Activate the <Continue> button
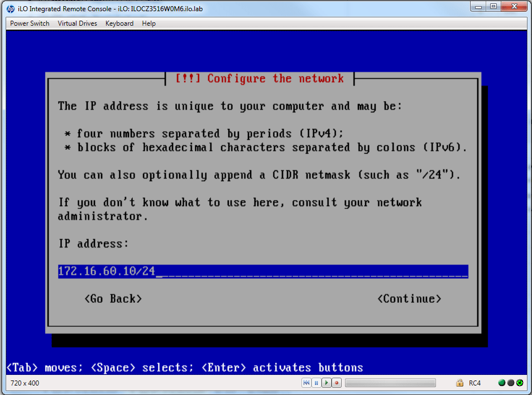 [x=409, y=299]
